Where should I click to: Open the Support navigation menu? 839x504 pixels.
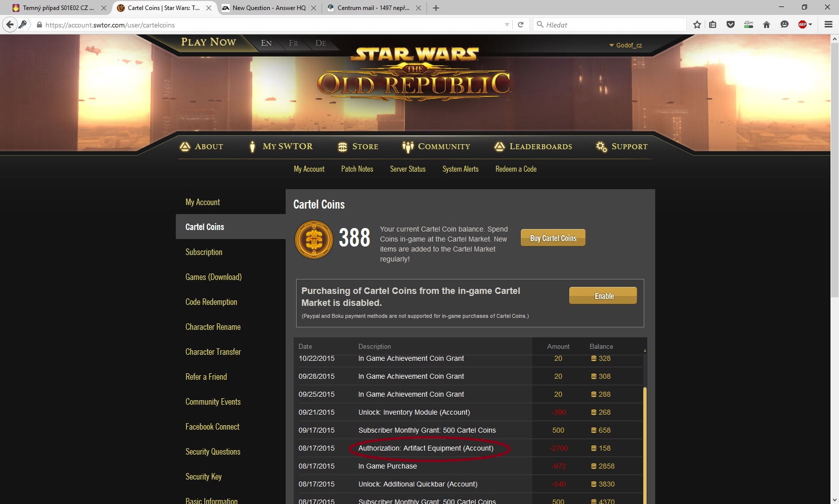(x=622, y=146)
